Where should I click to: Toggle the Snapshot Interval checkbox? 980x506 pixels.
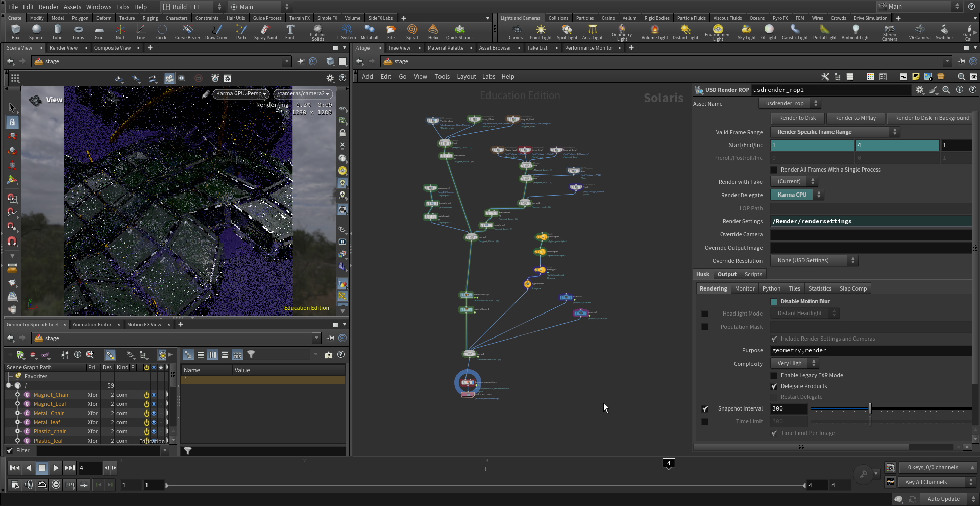click(x=705, y=409)
